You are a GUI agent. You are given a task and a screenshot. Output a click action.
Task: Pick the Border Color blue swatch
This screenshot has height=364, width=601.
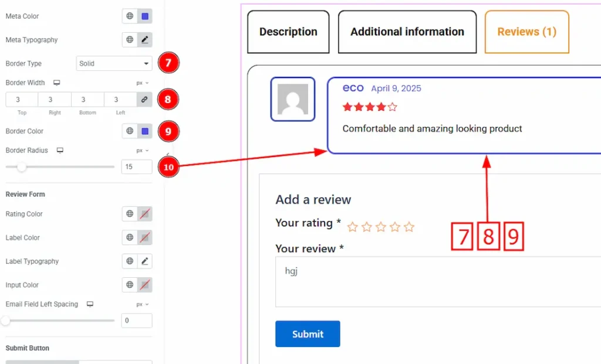point(144,131)
